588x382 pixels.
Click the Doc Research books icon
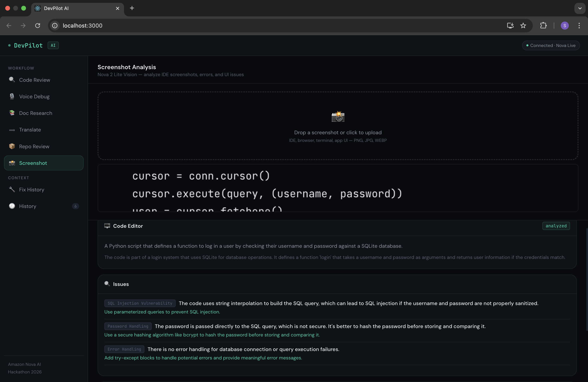tap(12, 113)
